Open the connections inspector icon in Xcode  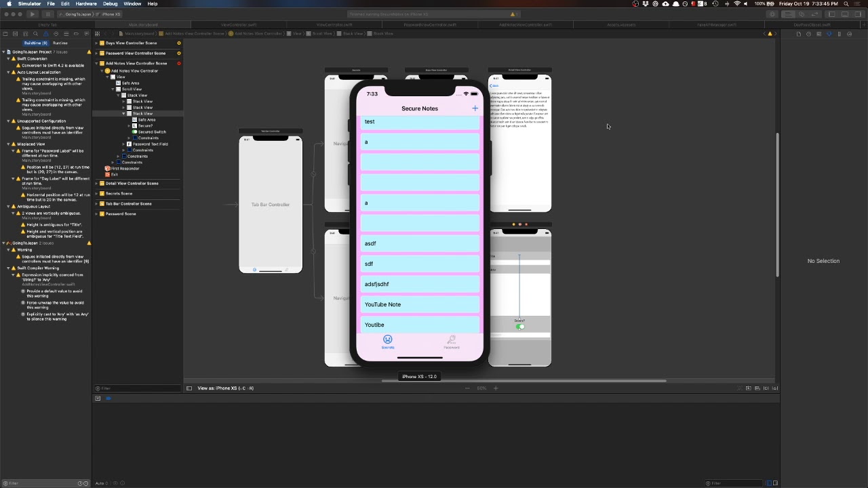[x=849, y=34]
